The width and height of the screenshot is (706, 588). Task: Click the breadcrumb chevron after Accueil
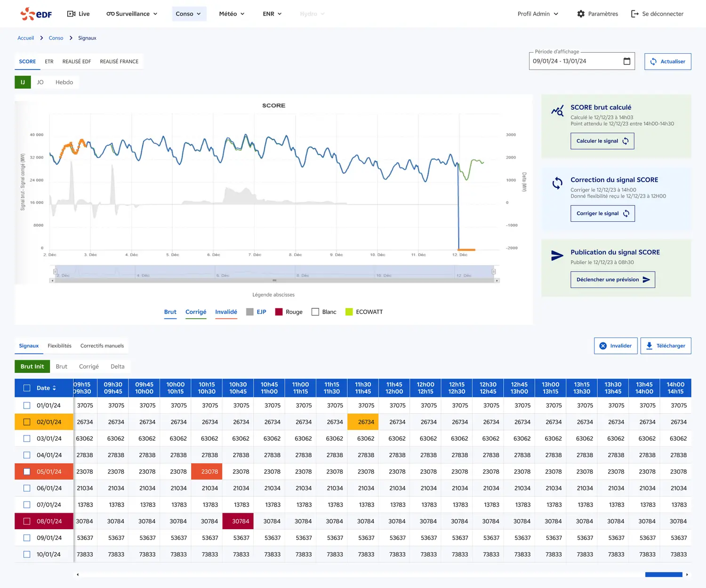(x=41, y=38)
